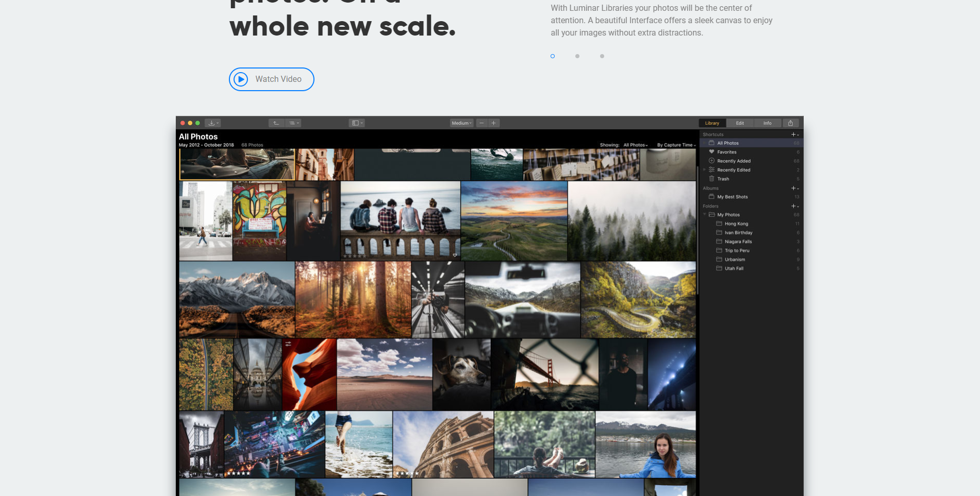Screen dimensions: 980x496
Task: Click the Recently Added plus-circle icon
Action: (711, 161)
